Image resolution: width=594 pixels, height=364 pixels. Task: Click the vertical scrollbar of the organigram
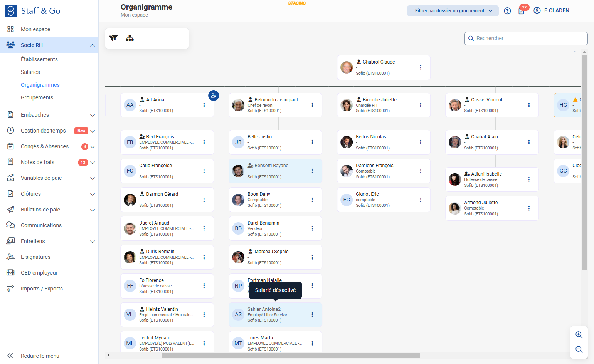click(x=584, y=163)
